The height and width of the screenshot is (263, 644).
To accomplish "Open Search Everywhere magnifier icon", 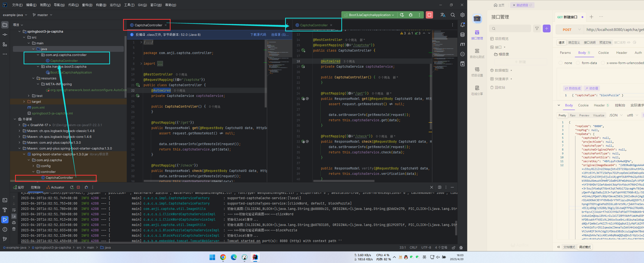I will (x=453, y=15).
